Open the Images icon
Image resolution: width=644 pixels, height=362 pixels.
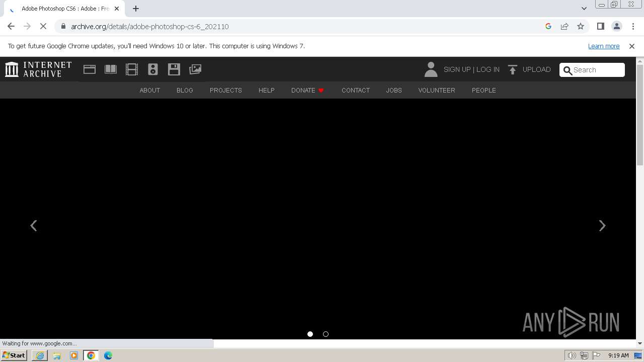click(x=195, y=69)
